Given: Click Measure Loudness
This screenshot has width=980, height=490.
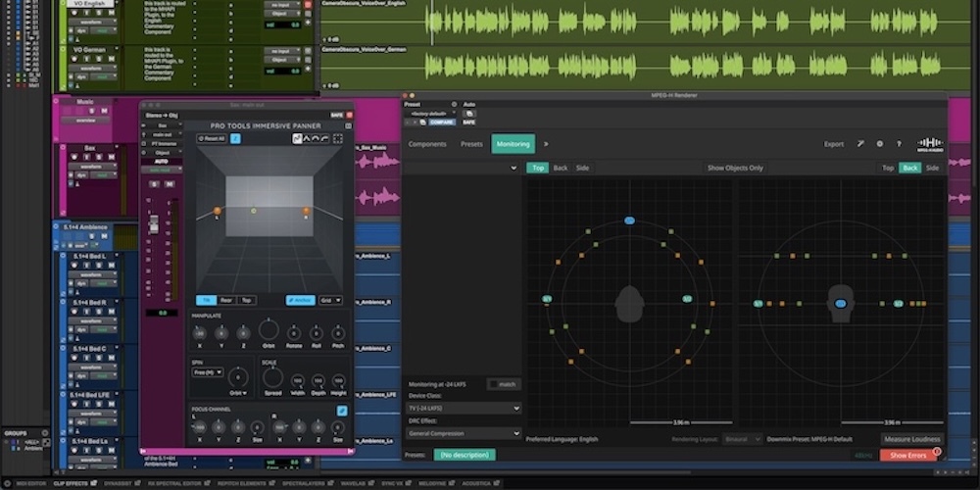Looking at the screenshot, I should pyautogui.click(x=912, y=439).
